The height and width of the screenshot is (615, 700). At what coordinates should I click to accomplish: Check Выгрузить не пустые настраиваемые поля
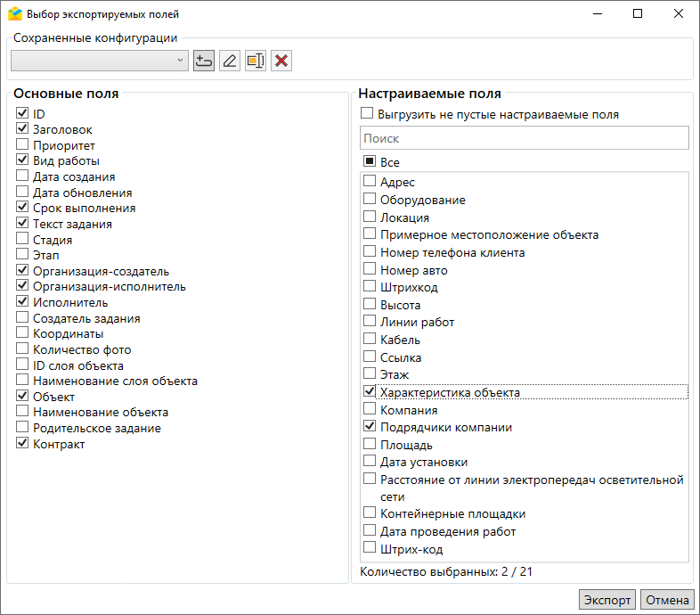tap(367, 114)
